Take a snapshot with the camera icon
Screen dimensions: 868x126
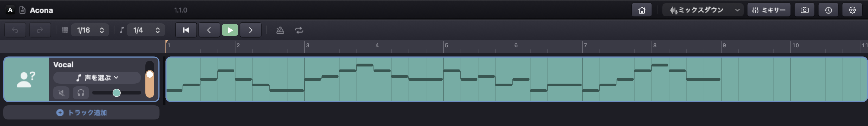click(804, 10)
